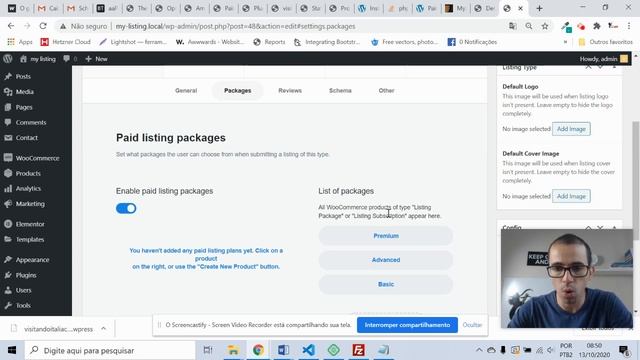Open the Contact menu item
Screen dimensions: 640x360
point(27,138)
